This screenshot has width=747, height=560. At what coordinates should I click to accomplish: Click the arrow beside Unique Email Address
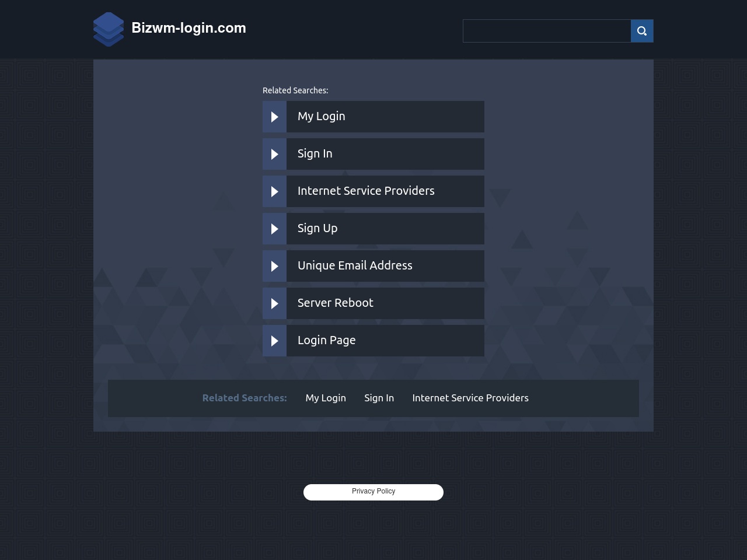point(274,266)
